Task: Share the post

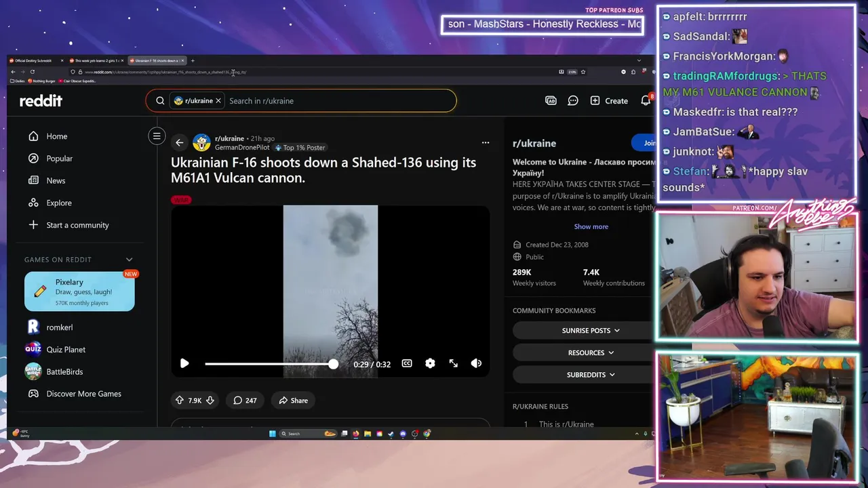Action: 293,401
